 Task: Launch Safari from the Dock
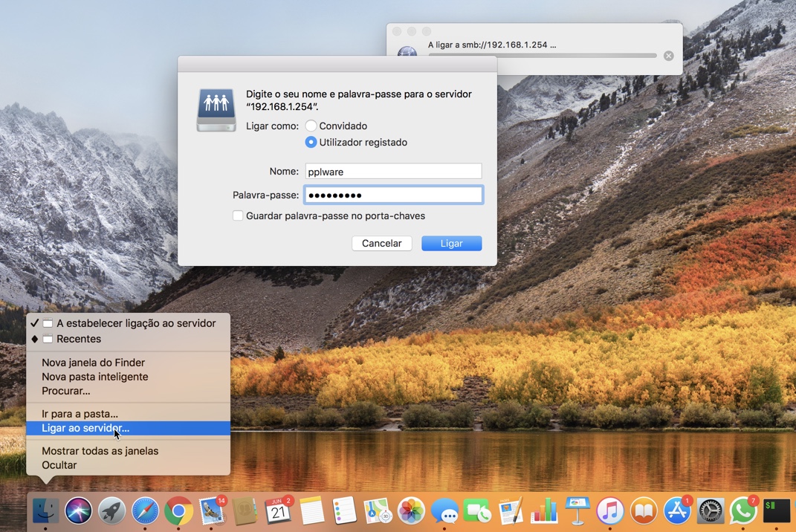pos(145,510)
